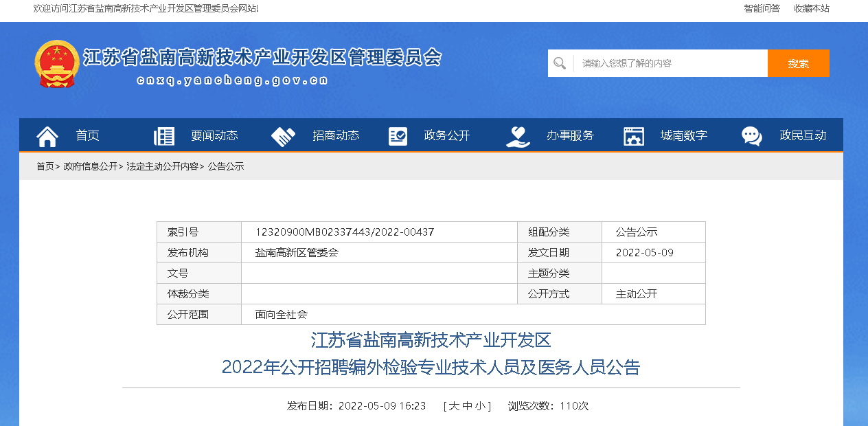
Task: Click the gear window icon beside 城南数字
Action: 634,136
